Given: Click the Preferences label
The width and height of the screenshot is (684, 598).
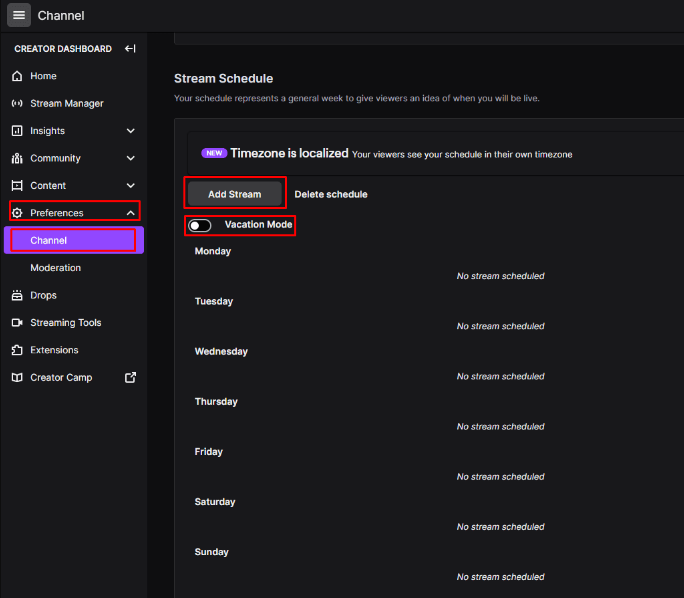Looking at the screenshot, I should pyautogui.click(x=57, y=213).
